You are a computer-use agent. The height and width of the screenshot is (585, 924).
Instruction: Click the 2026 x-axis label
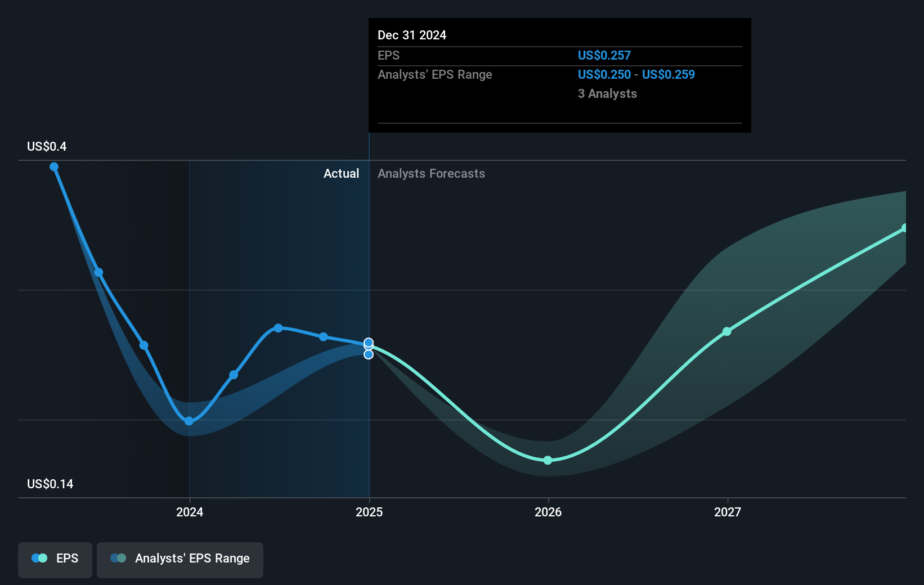point(548,512)
